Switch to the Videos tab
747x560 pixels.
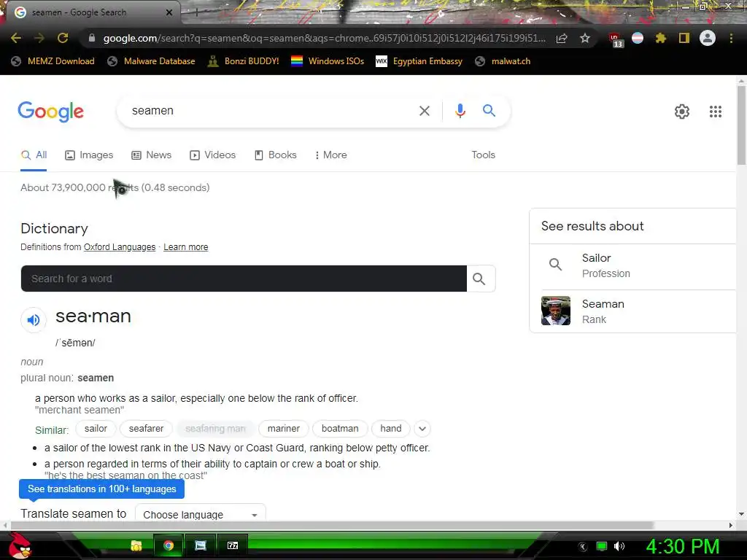tap(212, 155)
